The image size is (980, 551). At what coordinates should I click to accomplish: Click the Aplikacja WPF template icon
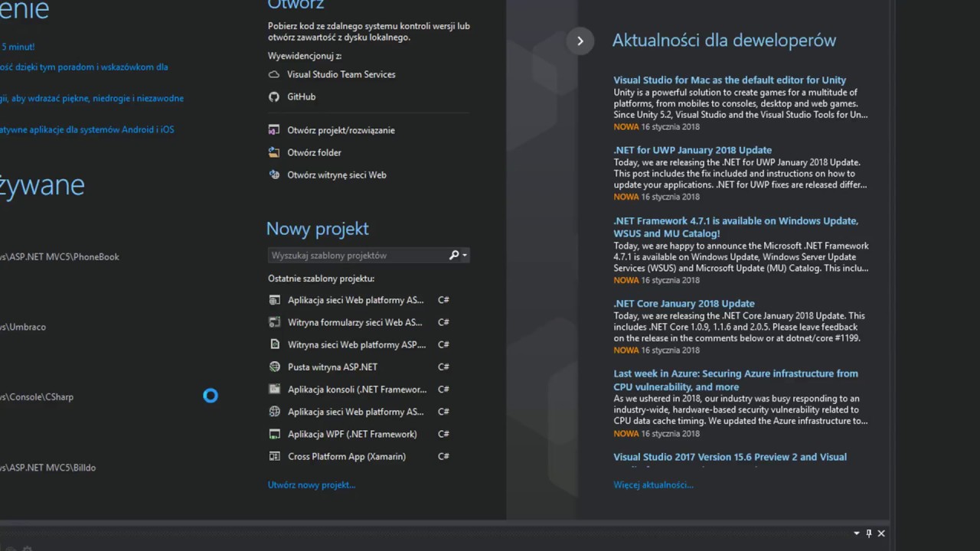[275, 434]
